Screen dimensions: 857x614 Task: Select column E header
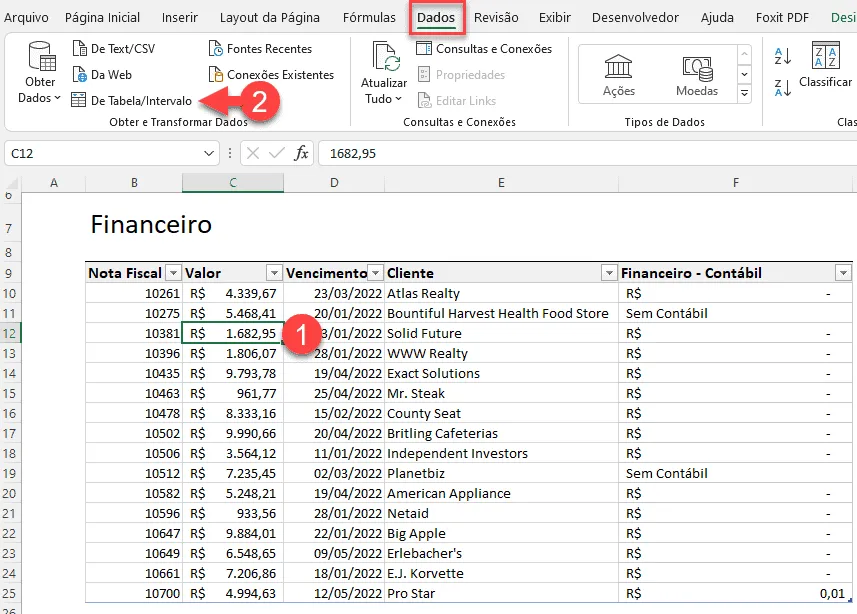point(501,183)
